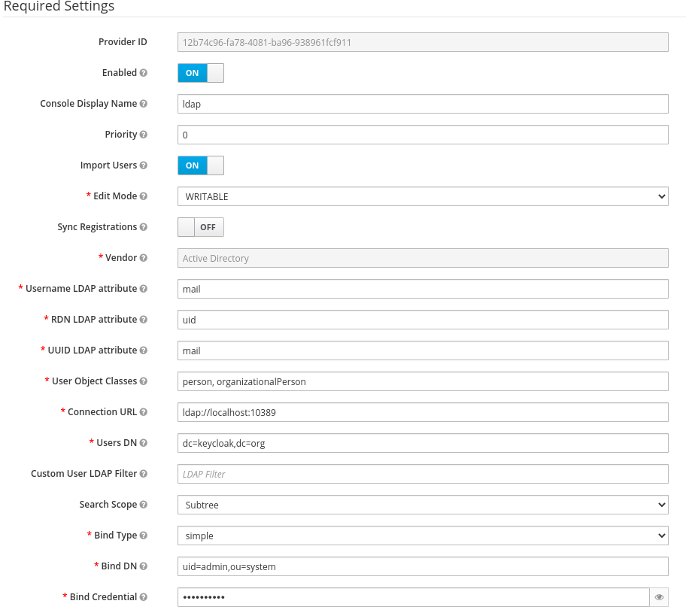The image size is (686, 616).
Task: Turn off the Enabled toggle
Action: pyautogui.click(x=199, y=72)
